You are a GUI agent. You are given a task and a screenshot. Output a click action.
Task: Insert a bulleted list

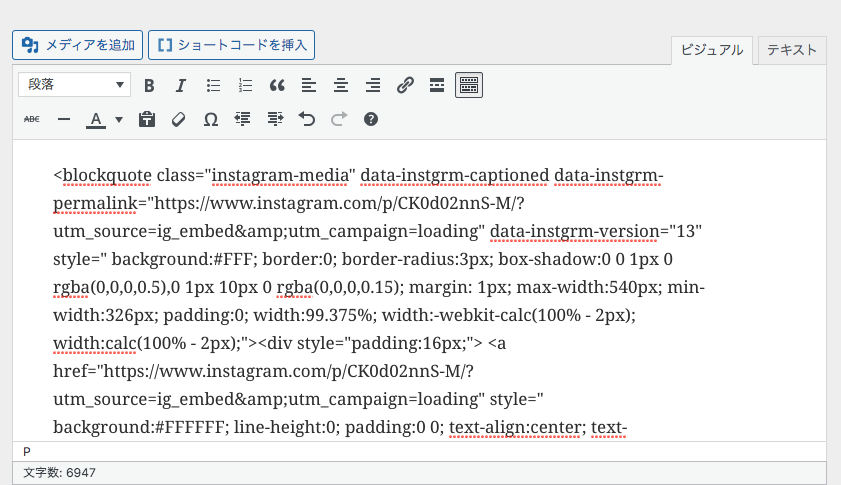tap(213, 85)
